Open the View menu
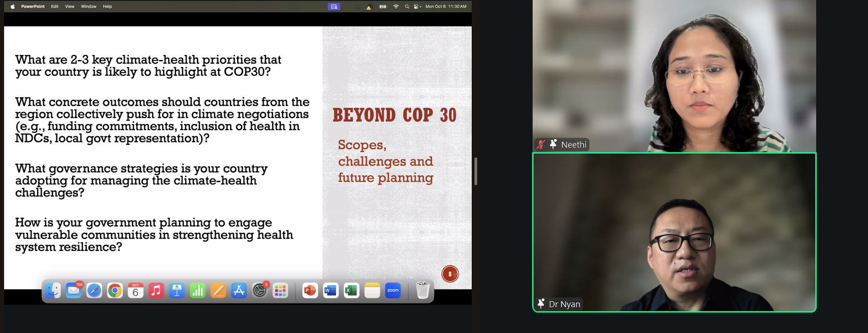 point(70,6)
